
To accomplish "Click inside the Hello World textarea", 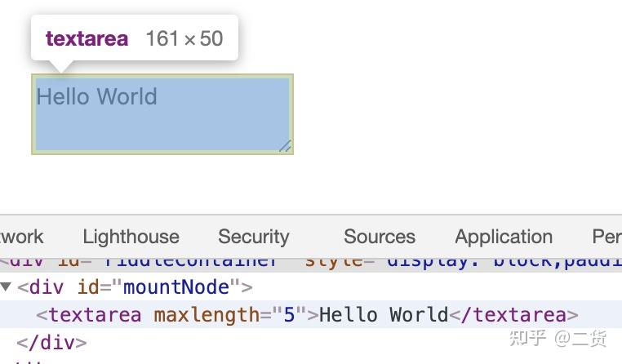I will (162, 114).
